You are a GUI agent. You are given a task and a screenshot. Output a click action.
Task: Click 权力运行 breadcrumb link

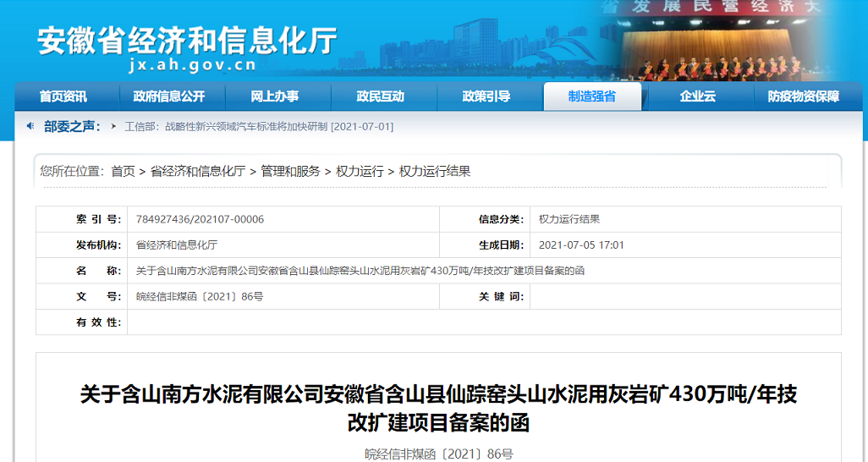click(x=360, y=171)
